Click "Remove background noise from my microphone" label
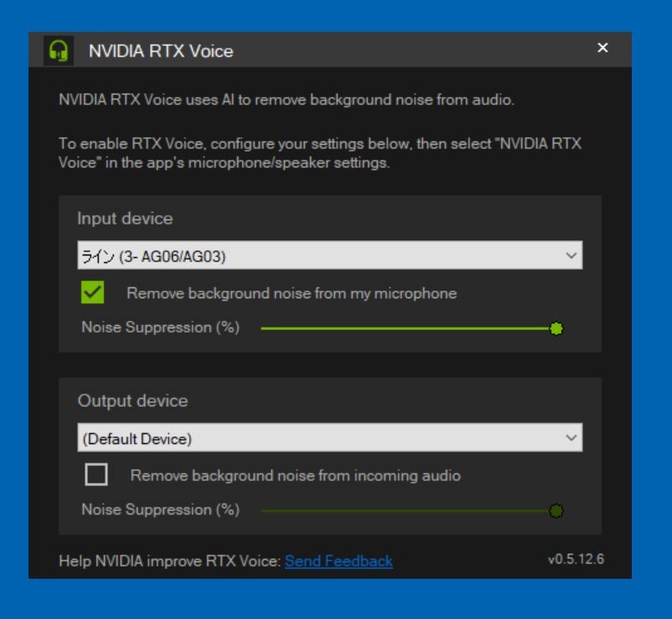The width and height of the screenshot is (672, 619). (x=291, y=293)
